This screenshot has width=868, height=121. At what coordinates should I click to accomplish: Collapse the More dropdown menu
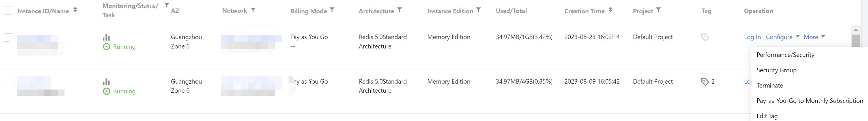tap(814, 37)
